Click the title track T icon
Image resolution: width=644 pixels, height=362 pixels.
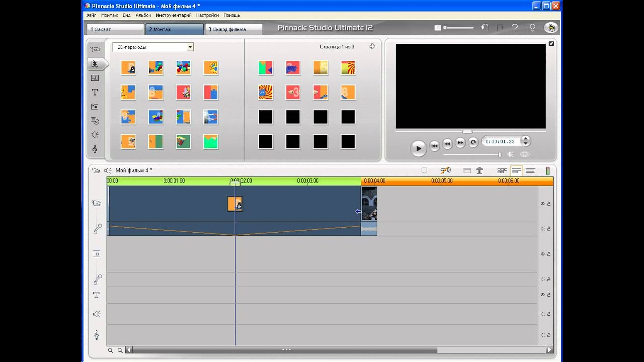[97, 295]
